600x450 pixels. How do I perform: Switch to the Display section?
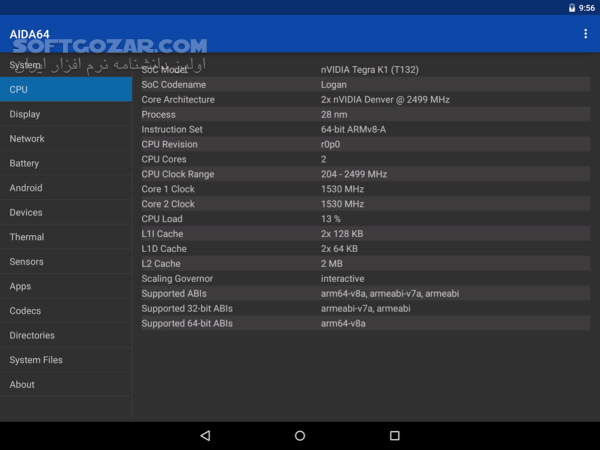(66, 114)
